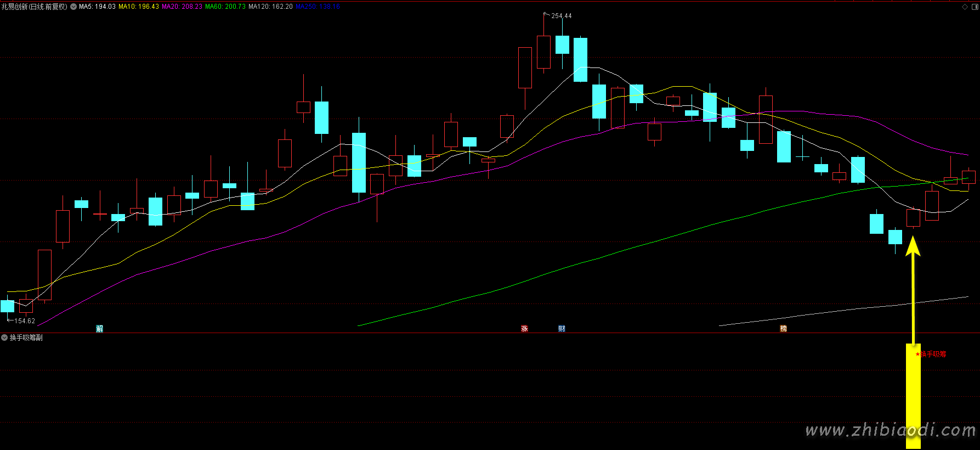
Task: Select the MA5 value label
Action: (97, 7)
